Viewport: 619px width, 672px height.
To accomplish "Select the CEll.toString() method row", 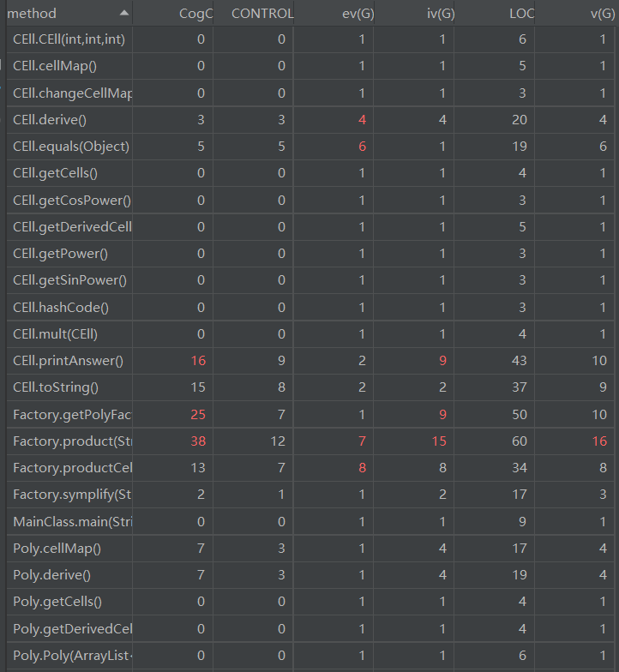I will tap(310, 387).
